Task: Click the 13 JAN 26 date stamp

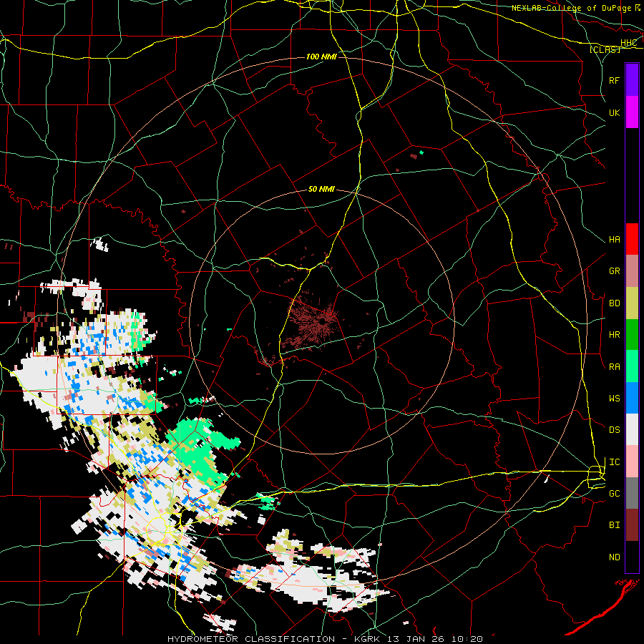Action: [x=419, y=639]
